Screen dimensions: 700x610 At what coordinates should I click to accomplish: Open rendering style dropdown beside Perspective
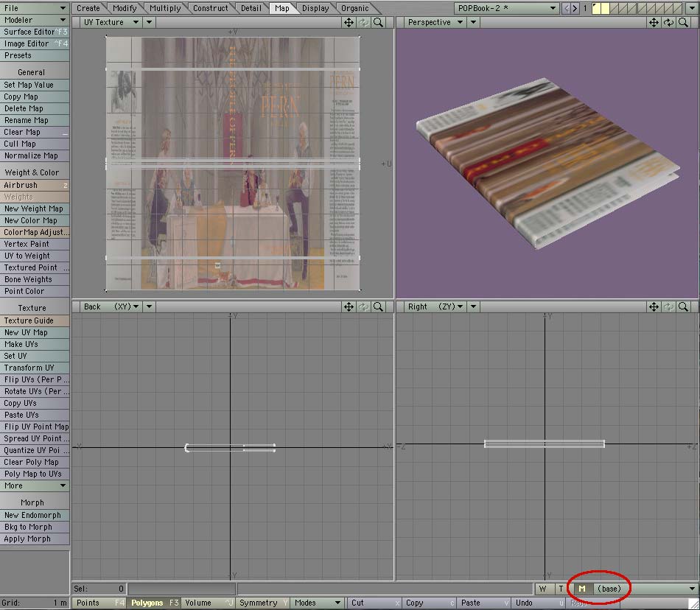click(473, 22)
